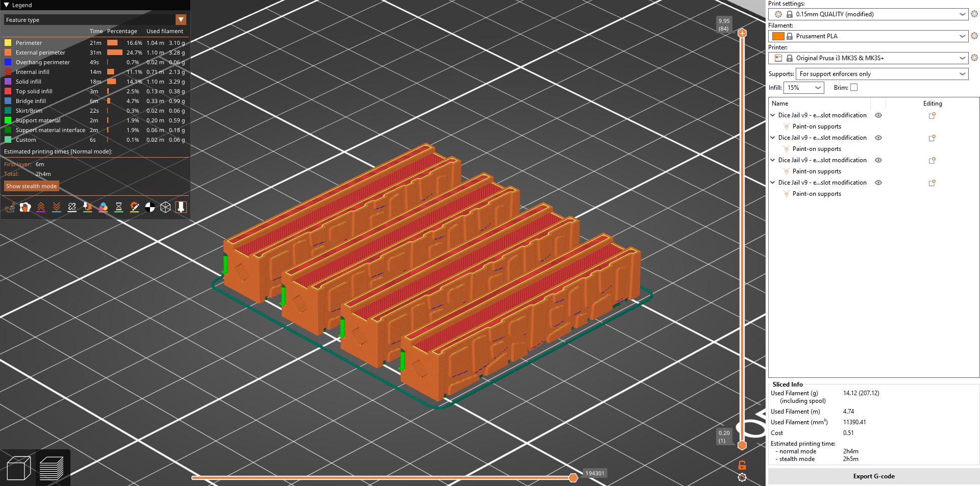Toggle Tool marker nozzle icon
Viewport: 980px width, 486px height.
[181, 207]
